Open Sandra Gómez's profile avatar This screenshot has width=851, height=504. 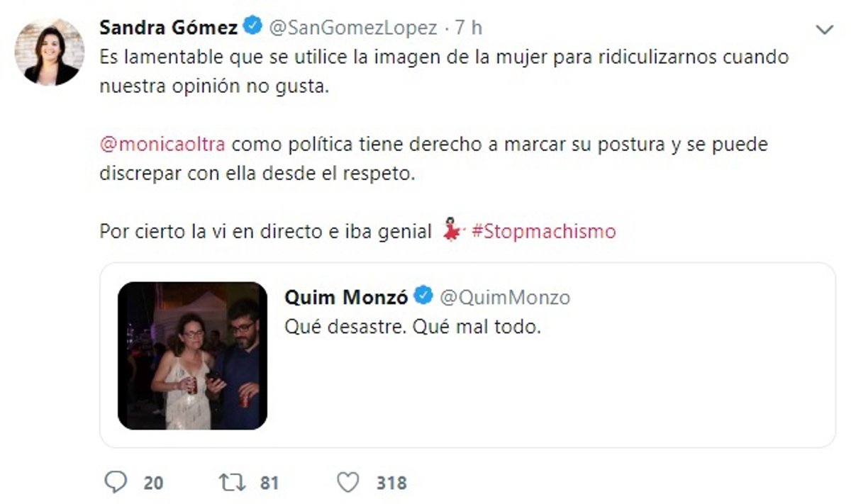50,52
